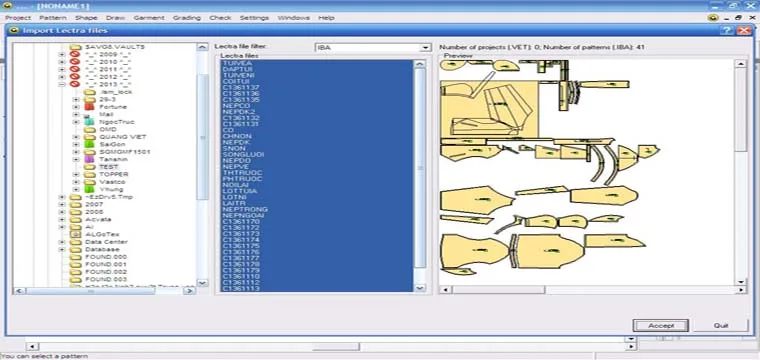Viewport: 760px width, 360px height.
Task: Click the Vastco folder icon
Action: point(89,182)
